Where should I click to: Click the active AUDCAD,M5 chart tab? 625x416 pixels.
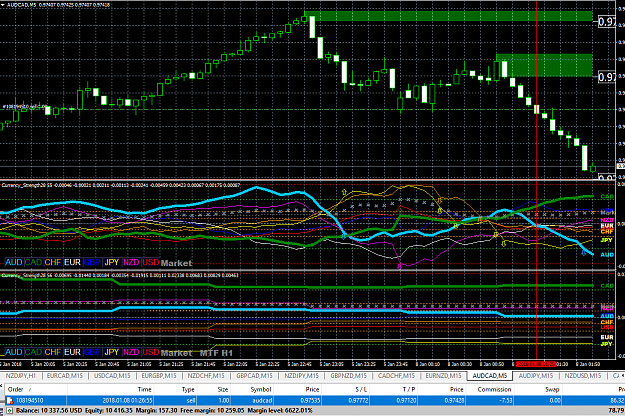point(490,376)
